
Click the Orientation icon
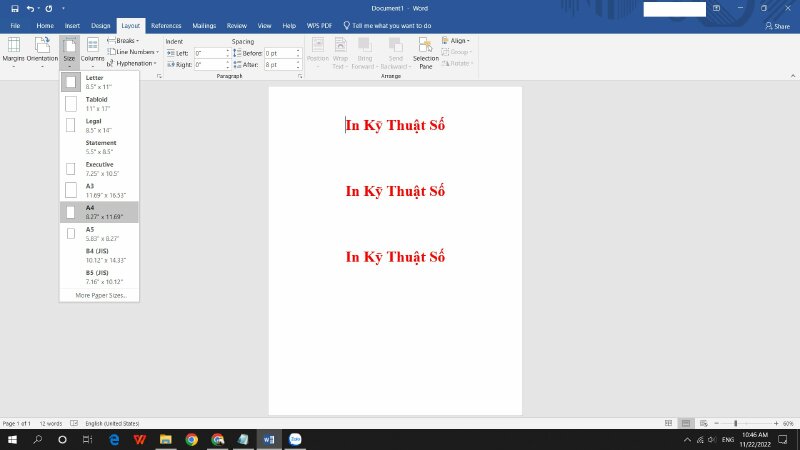[42, 50]
